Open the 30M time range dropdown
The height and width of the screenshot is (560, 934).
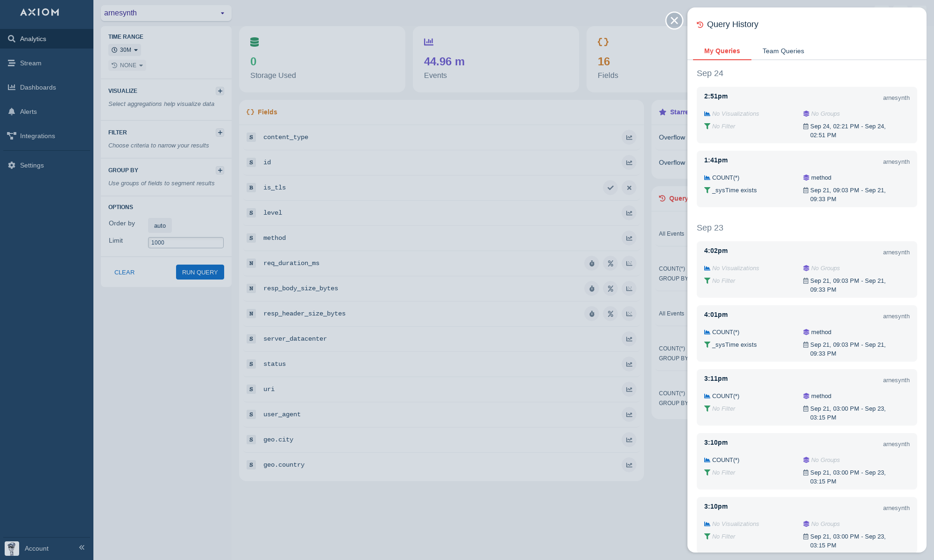(x=125, y=50)
